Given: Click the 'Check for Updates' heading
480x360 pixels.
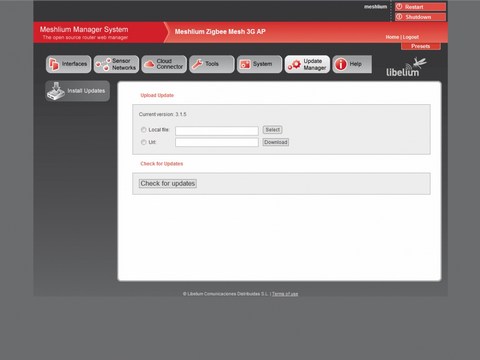Looking at the screenshot, I should point(162,164).
